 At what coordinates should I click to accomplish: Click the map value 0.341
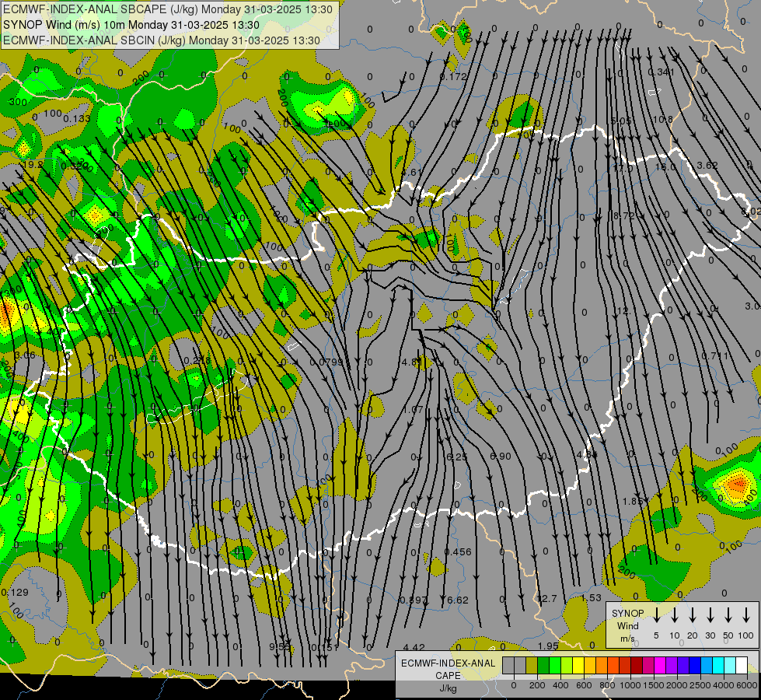662,72
